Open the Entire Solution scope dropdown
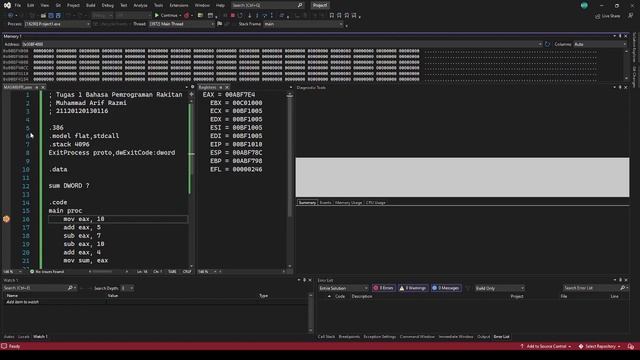640x360 pixels. pyautogui.click(x=343, y=288)
